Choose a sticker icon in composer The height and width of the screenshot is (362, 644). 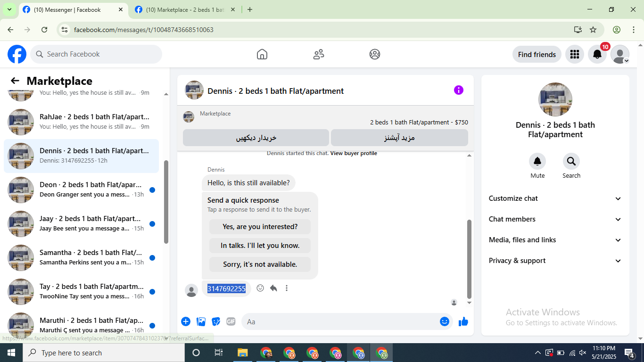(x=216, y=321)
